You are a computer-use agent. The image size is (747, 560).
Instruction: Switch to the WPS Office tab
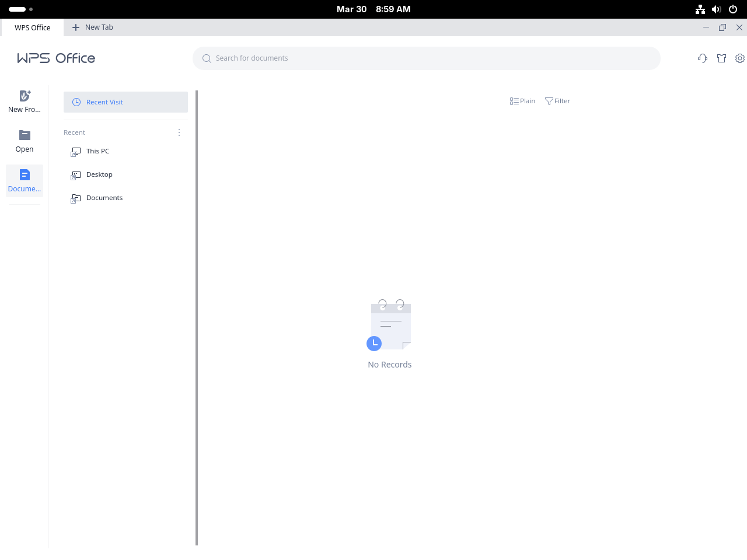pos(32,27)
